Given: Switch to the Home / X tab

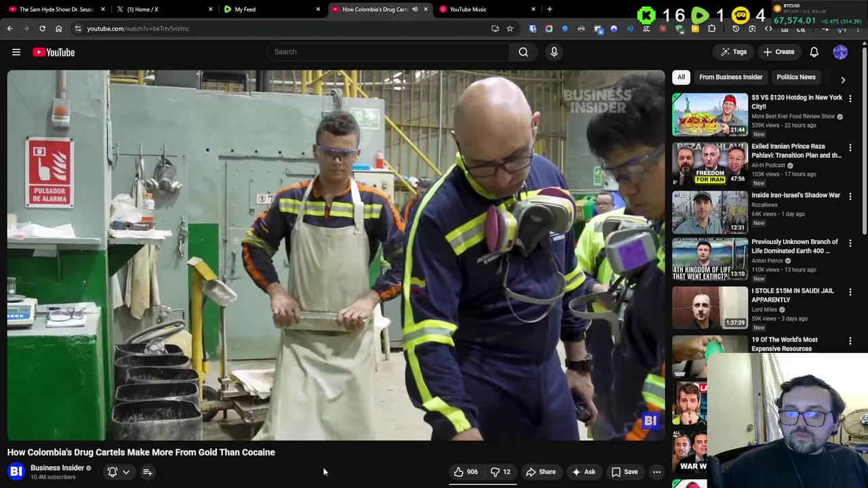Looking at the screenshot, I should [163, 9].
